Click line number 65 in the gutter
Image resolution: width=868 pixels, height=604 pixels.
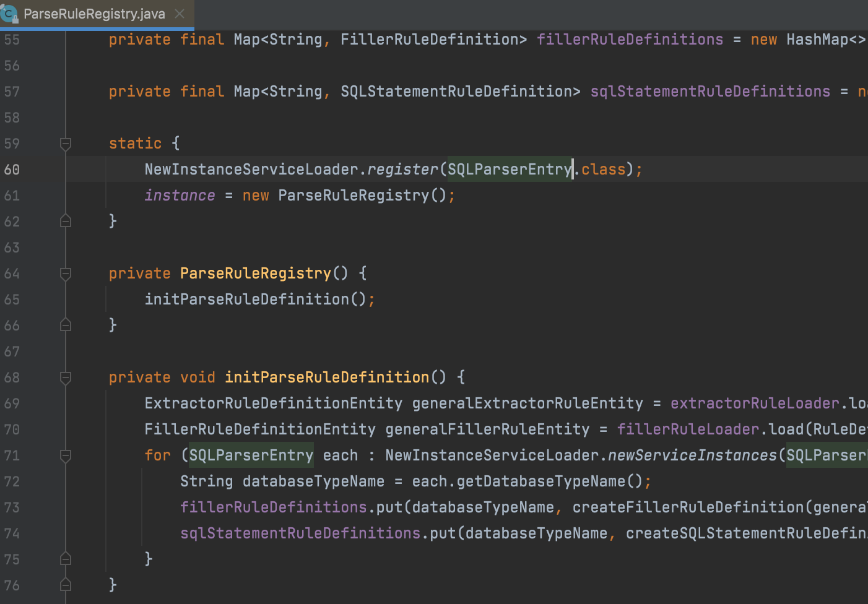click(12, 300)
